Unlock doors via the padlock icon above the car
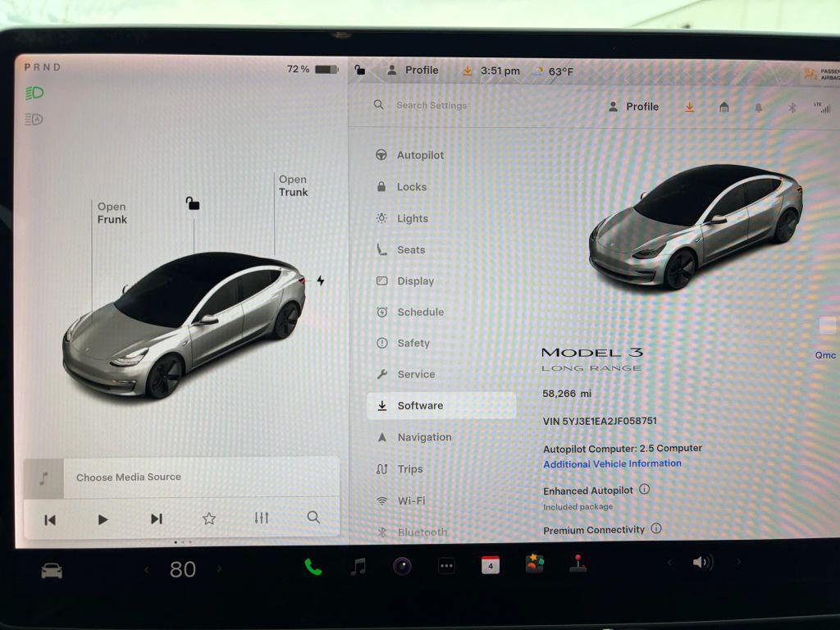 point(194,204)
